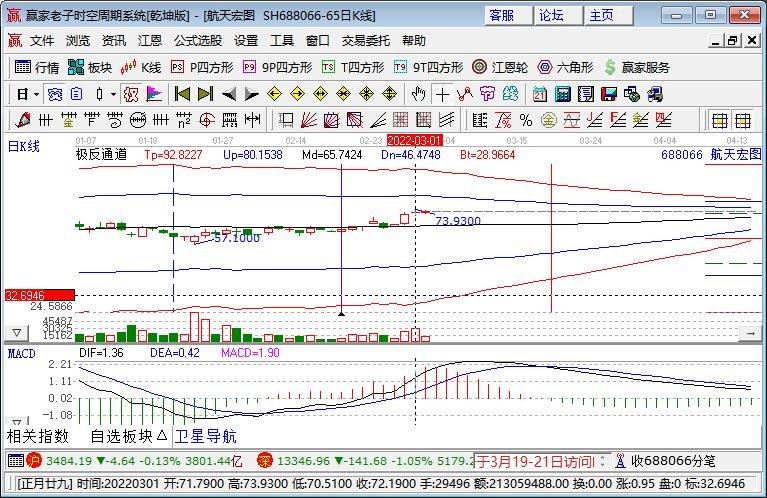This screenshot has height=498, width=767.
Task: Switch to the 相关指数 tab
Action: coord(38,436)
